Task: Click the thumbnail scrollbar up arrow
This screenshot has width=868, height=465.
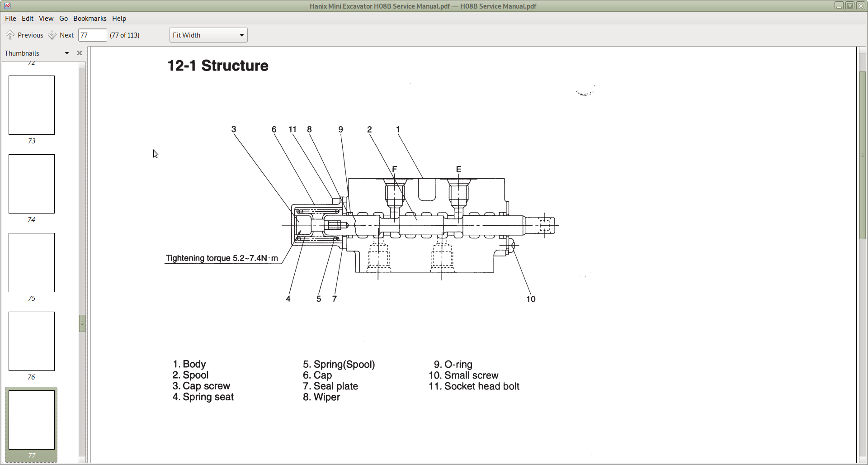Action: pyautogui.click(x=82, y=65)
